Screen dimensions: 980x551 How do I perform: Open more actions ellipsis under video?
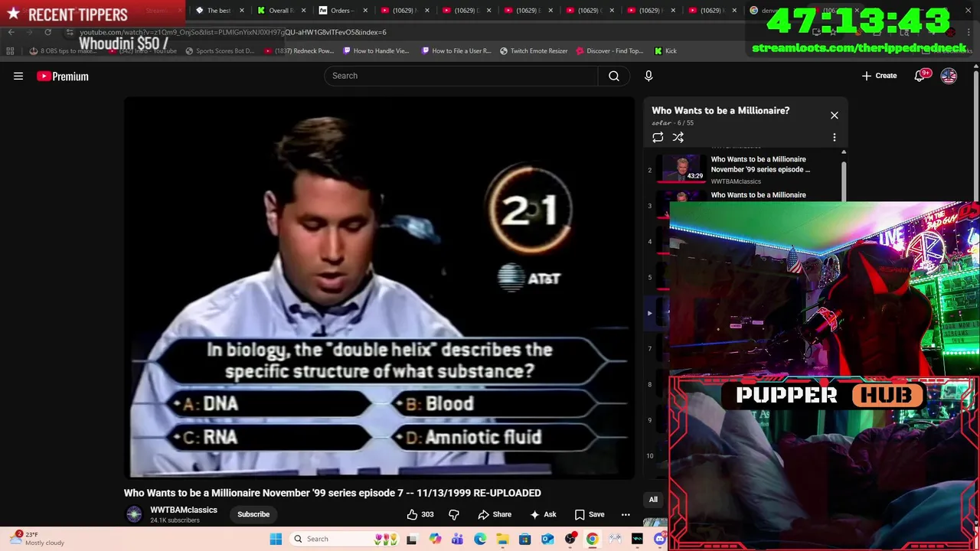tap(626, 514)
